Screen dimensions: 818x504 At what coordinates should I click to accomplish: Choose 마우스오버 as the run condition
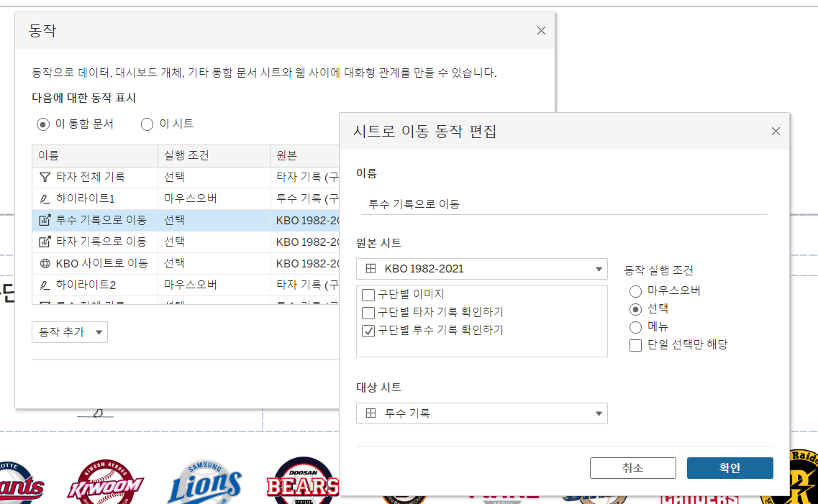click(635, 291)
